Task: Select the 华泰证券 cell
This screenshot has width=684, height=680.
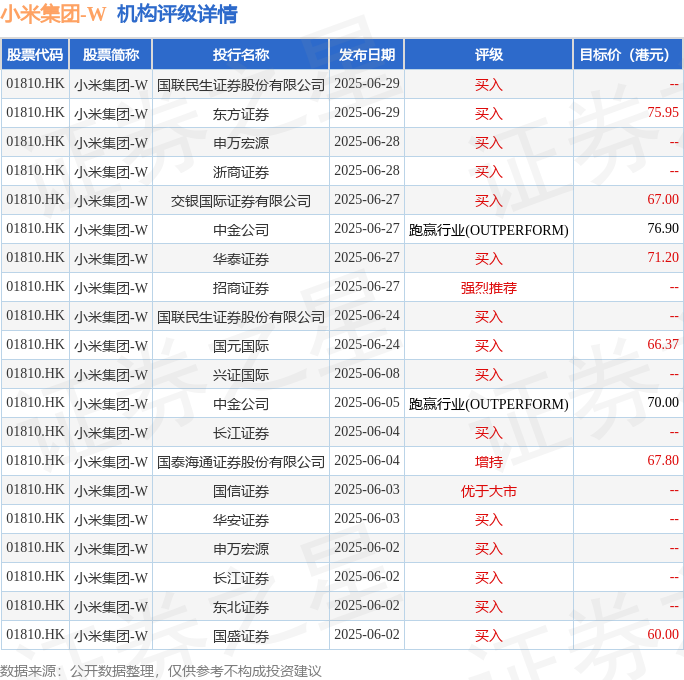Action: pyautogui.click(x=241, y=259)
